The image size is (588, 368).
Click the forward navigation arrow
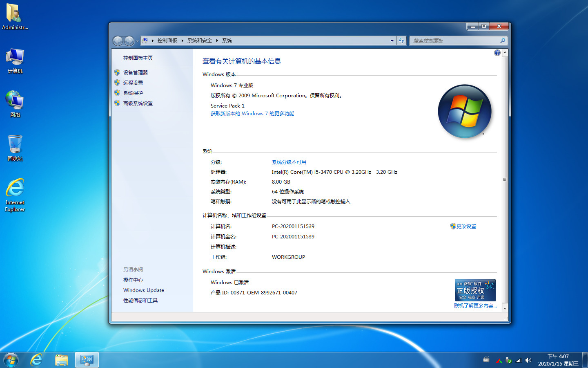(x=129, y=41)
